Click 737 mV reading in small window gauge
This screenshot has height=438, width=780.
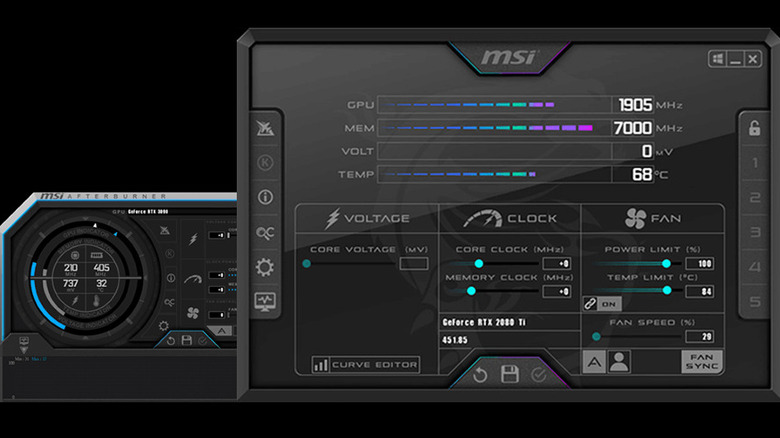[x=70, y=285]
